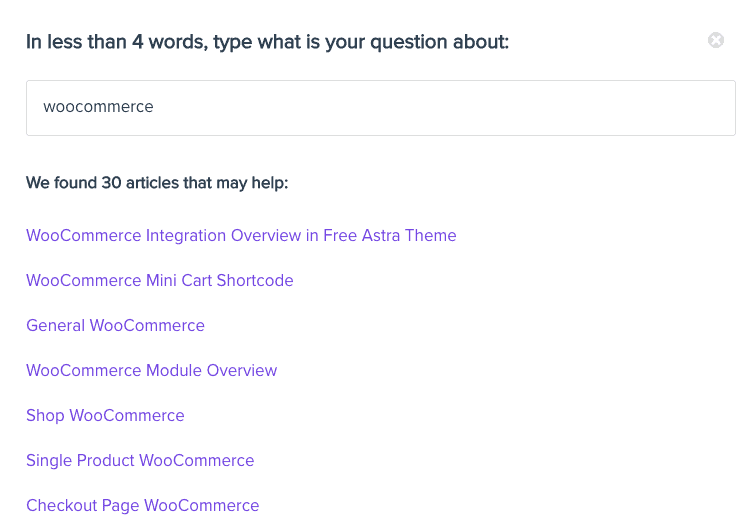
Task: Pick the Shop WooCommerce help result
Action: [105, 416]
